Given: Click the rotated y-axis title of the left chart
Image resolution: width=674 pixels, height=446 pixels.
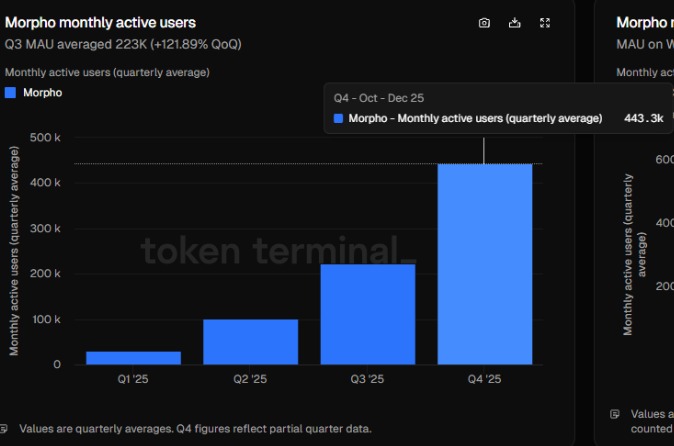Looking at the screenshot, I should point(14,251).
